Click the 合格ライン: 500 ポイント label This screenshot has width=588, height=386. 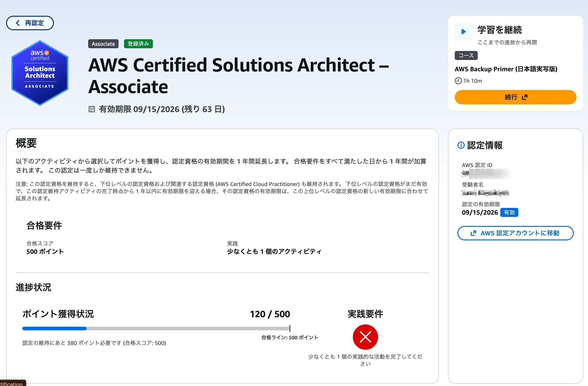coord(289,337)
